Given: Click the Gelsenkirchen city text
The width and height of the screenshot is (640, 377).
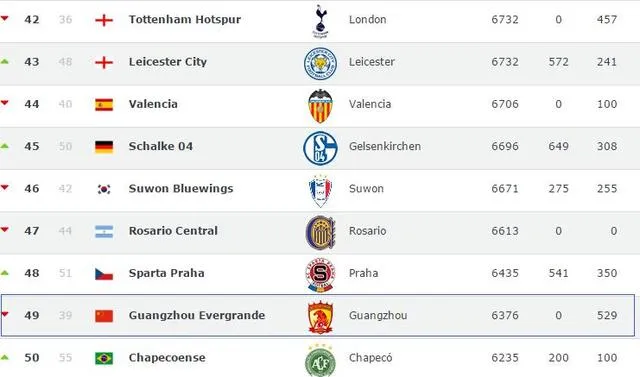Looking at the screenshot, I should [x=385, y=146].
